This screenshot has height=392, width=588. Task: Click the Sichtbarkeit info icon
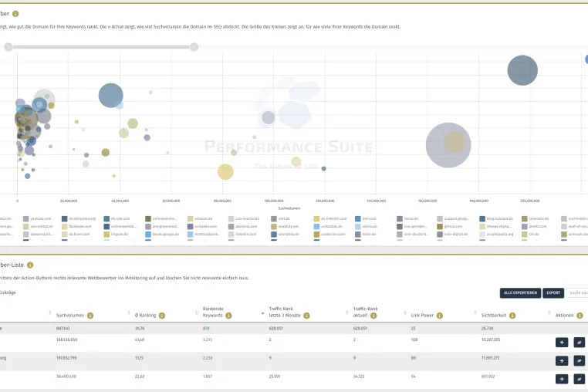512,316
